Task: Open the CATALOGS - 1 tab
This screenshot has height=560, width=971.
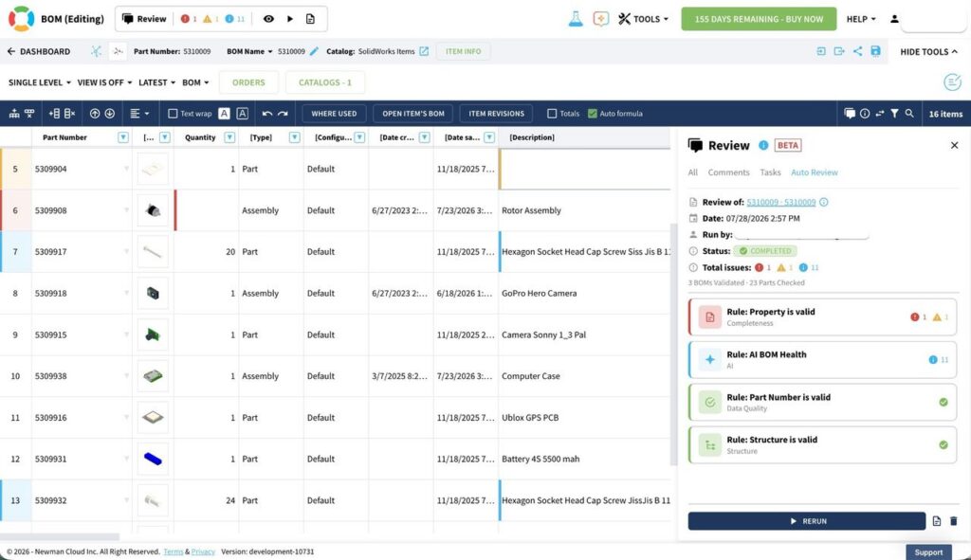Action: pos(324,82)
